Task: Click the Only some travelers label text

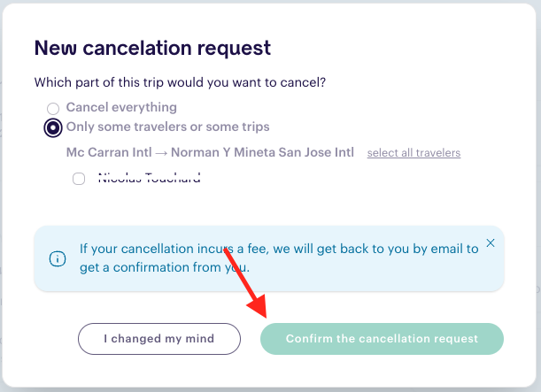Action: pyautogui.click(x=167, y=127)
